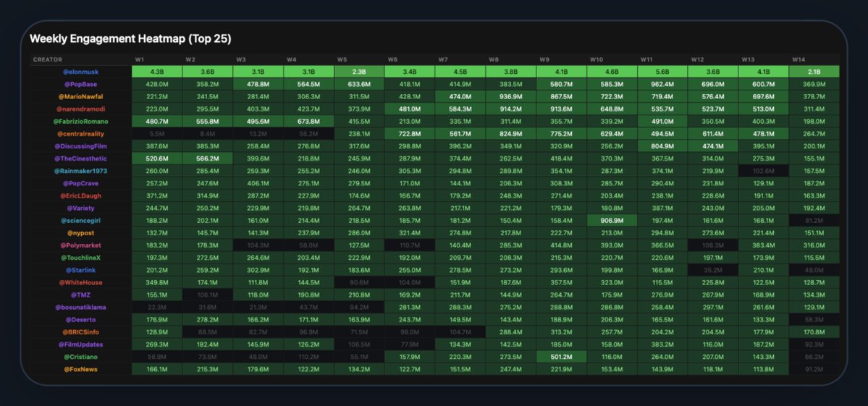
Task: Click the 387.1M cell for @Variety
Action: coord(662,208)
